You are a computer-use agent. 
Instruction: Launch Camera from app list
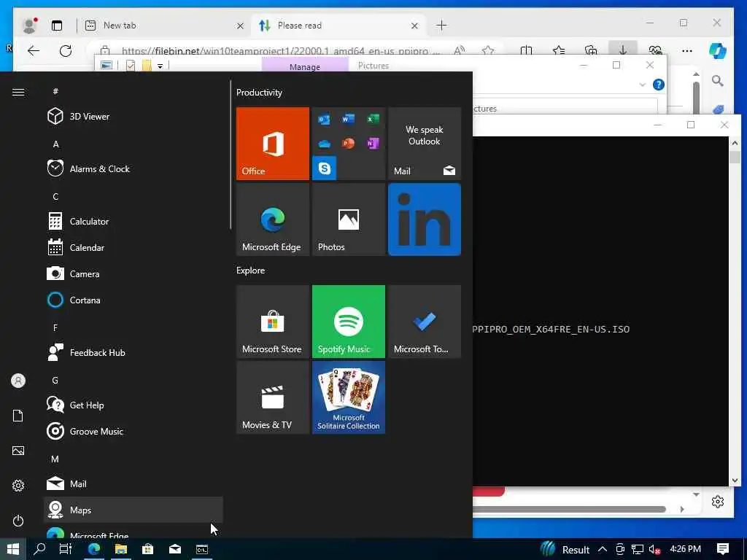pyautogui.click(x=133, y=274)
